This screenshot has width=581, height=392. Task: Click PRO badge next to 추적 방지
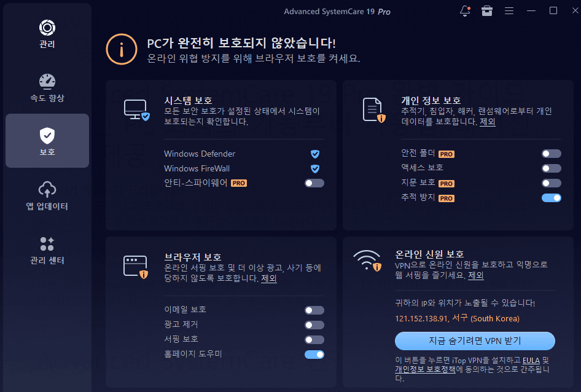coord(446,198)
